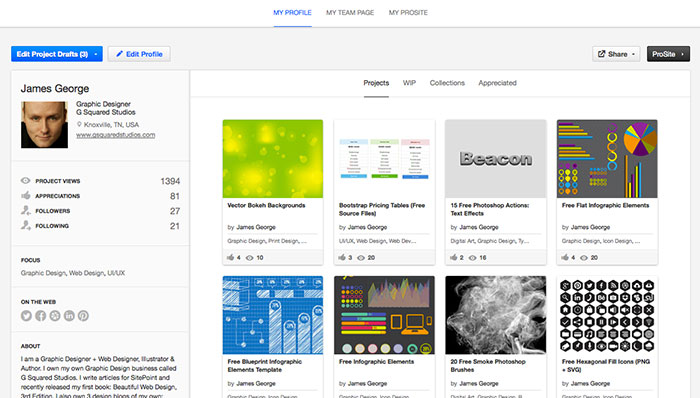700x398 pixels.
Task: Open the Pinterest icon under On The Web
Action: click(x=83, y=316)
